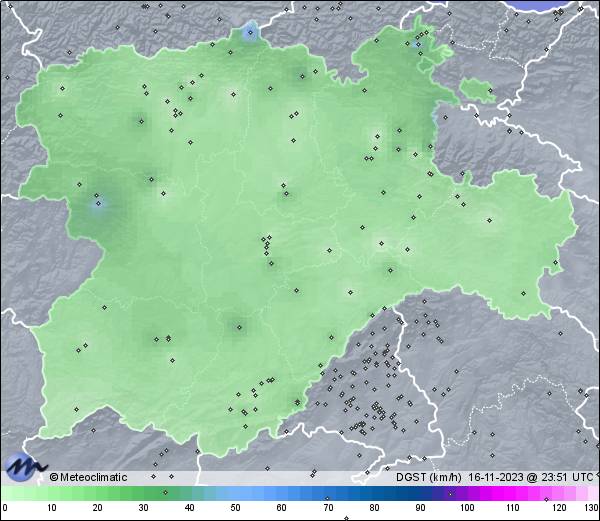Screen dimensions: 600x521
Task: Click the scale label 120
Action: 559,508
